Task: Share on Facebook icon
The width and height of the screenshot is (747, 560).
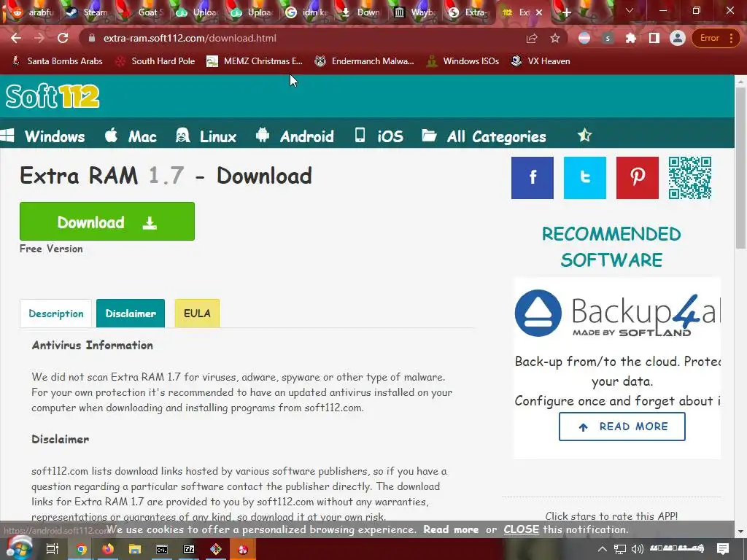Action: [x=533, y=178]
